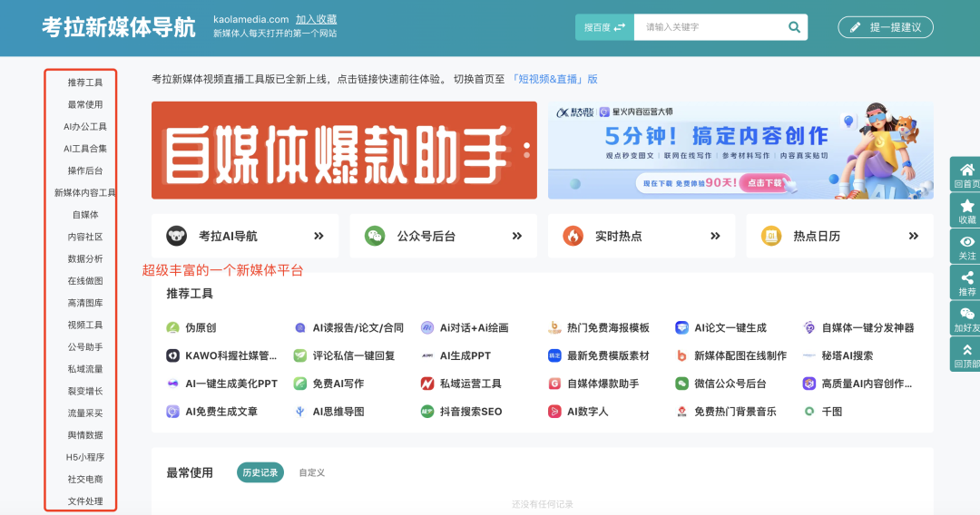Open the 秘塔AI搜索 link
Viewport: 980px width, 515px height.
click(848, 355)
